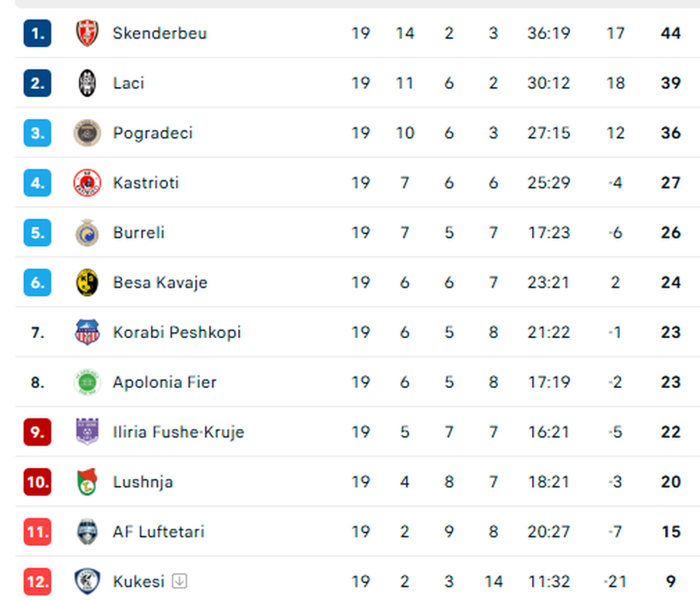Follow the Kukesi team name link

click(x=138, y=581)
